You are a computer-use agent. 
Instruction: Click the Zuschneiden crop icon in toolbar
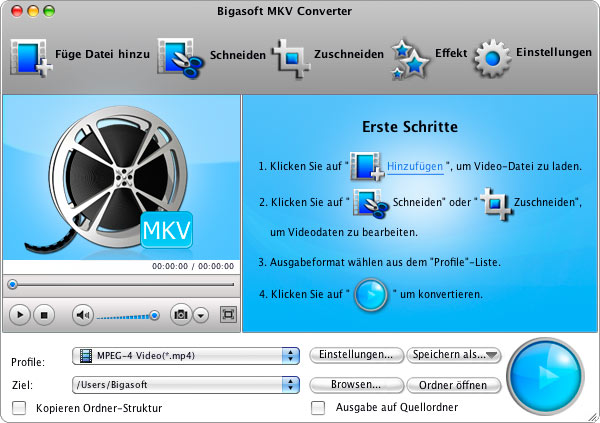pos(291,58)
